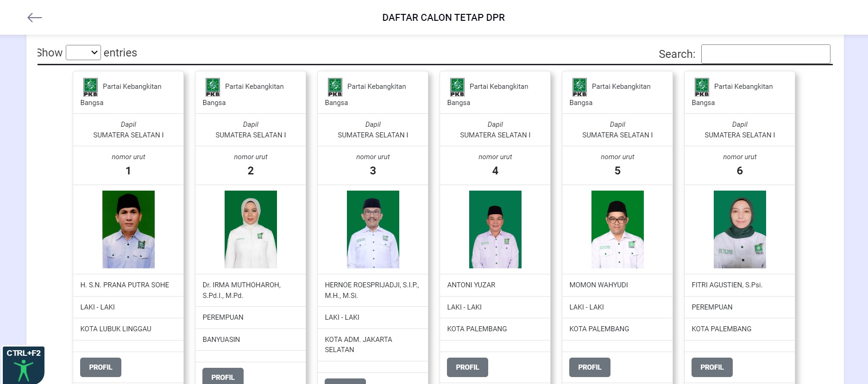Click photo of Momon Wahyudi

coord(617,229)
